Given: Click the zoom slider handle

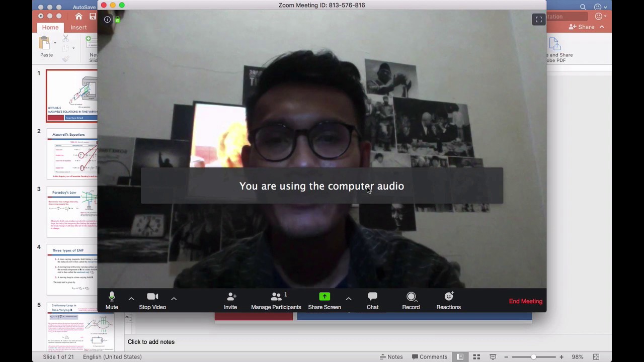Looking at the screenshot, I should (533, 357).
